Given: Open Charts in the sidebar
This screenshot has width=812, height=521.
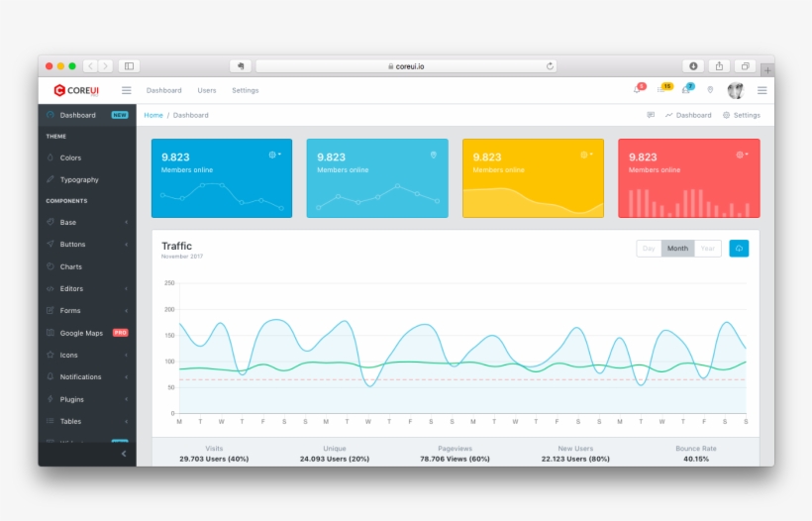Looking at the screenshot, I should (71, 266).
